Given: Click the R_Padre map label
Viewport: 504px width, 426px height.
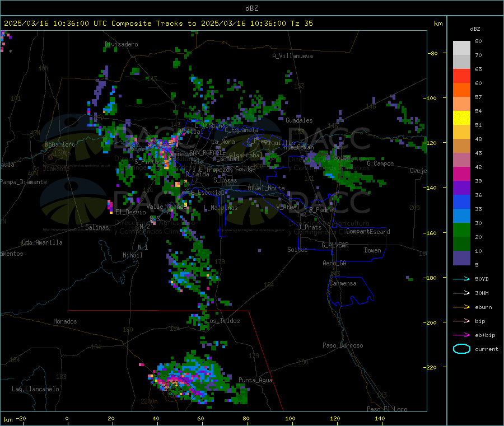Looking at the screenshot, I should (321, 210).
